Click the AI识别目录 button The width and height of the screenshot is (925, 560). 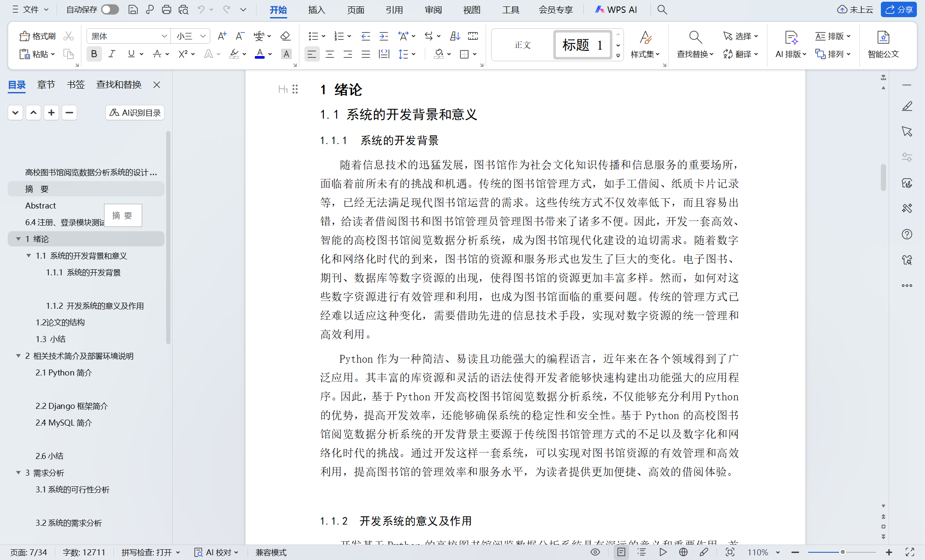135,113
